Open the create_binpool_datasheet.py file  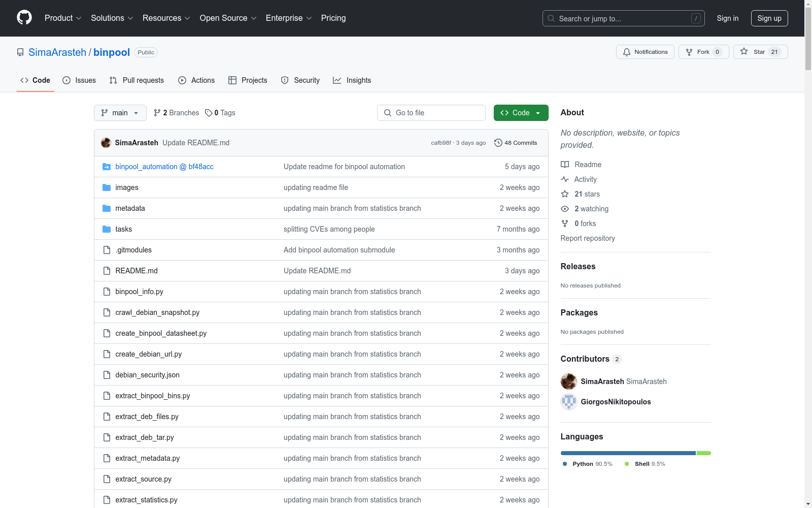(161, 333)
